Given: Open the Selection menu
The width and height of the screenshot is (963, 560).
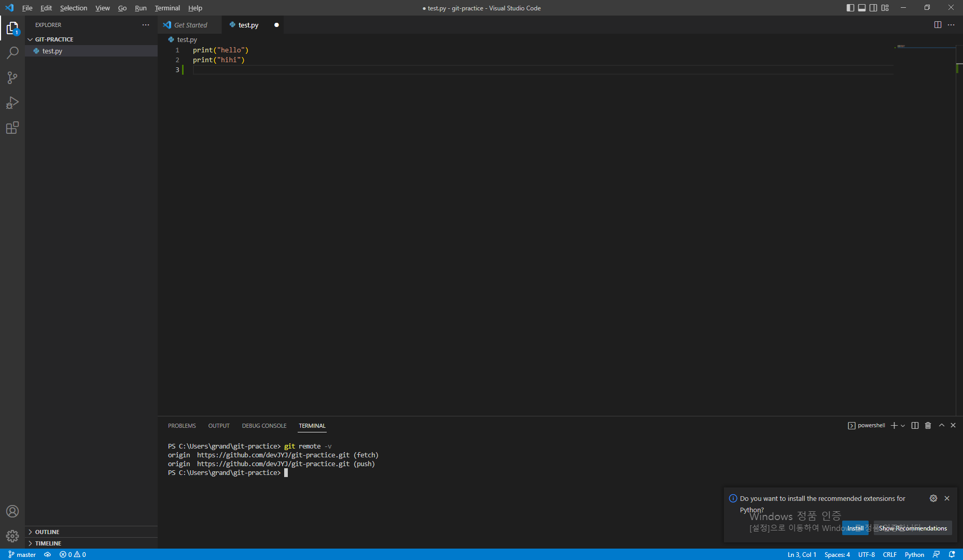Looking at the screenshot, I should [74, 8].
